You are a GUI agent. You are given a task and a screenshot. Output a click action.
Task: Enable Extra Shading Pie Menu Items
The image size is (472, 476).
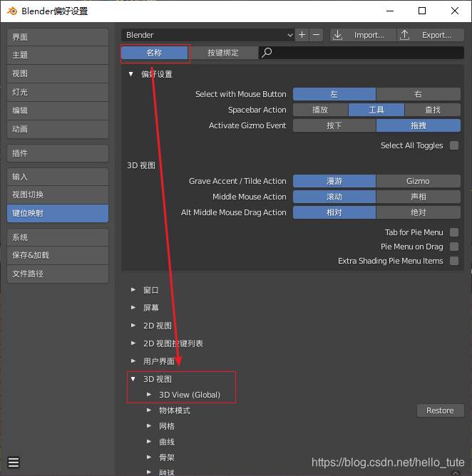[454, 261]
